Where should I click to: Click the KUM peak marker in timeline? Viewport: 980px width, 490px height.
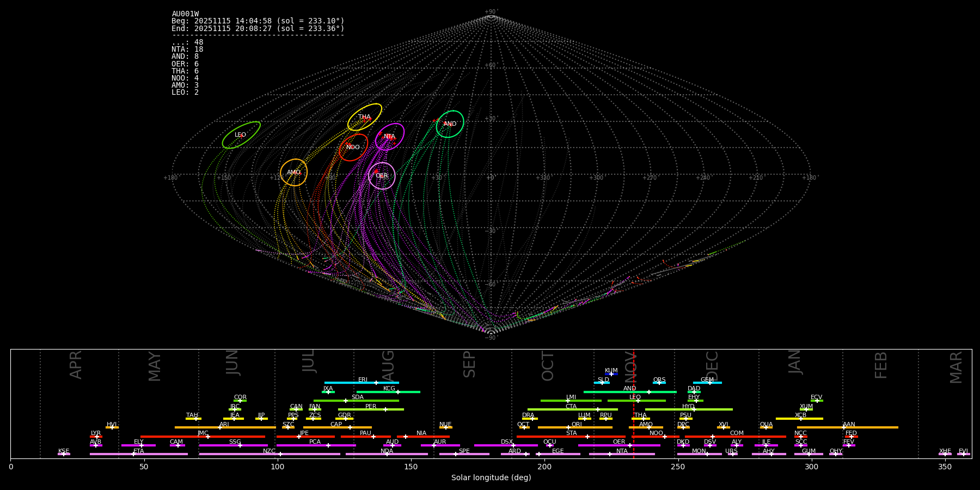[611, 374]
